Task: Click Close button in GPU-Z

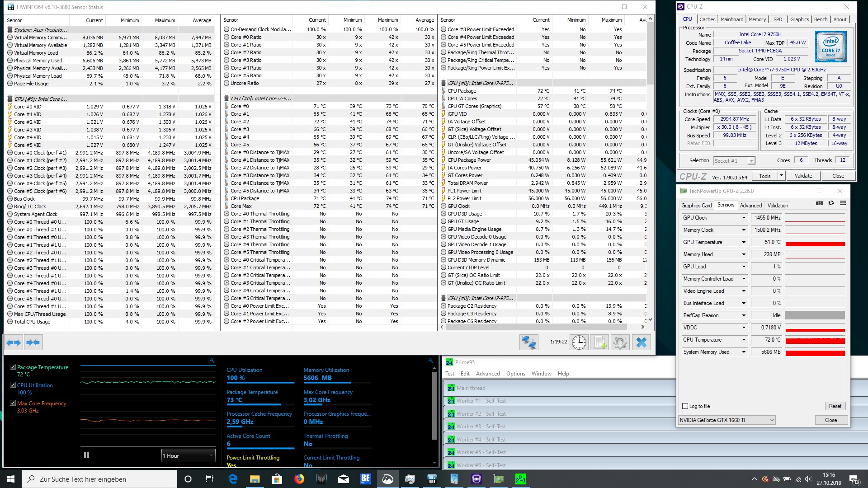Action: [x=831, y=420]
